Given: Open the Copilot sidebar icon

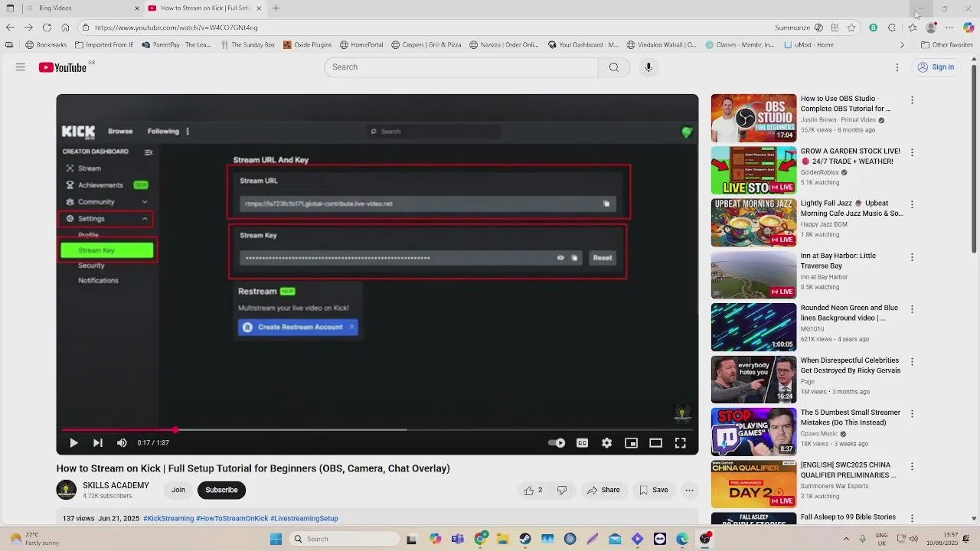Looking at the screenshot, I should 969,28.
